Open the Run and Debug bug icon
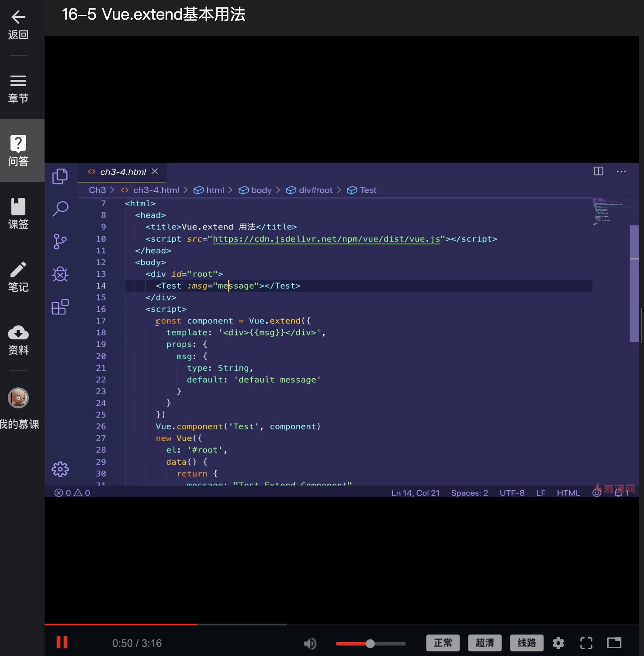Image resolution: width=644 pixels, height=656 pixels. [x=60, y=274]
